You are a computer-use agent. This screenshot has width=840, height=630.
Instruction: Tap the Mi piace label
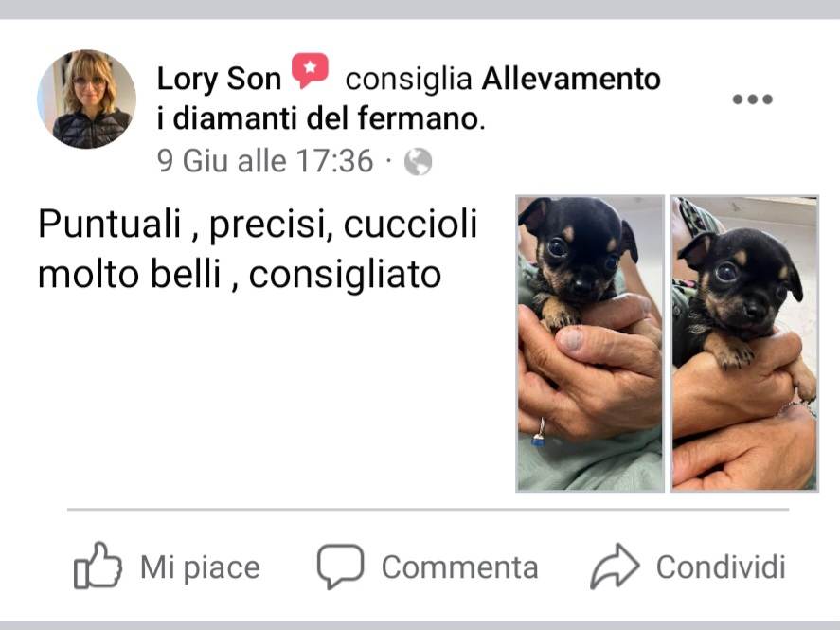[x=200, y=567]
